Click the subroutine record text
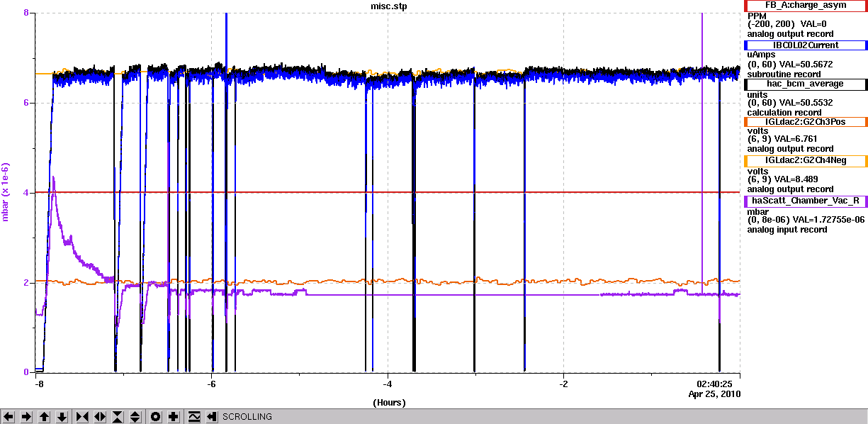868x424 pixels. tap(784, 74)
